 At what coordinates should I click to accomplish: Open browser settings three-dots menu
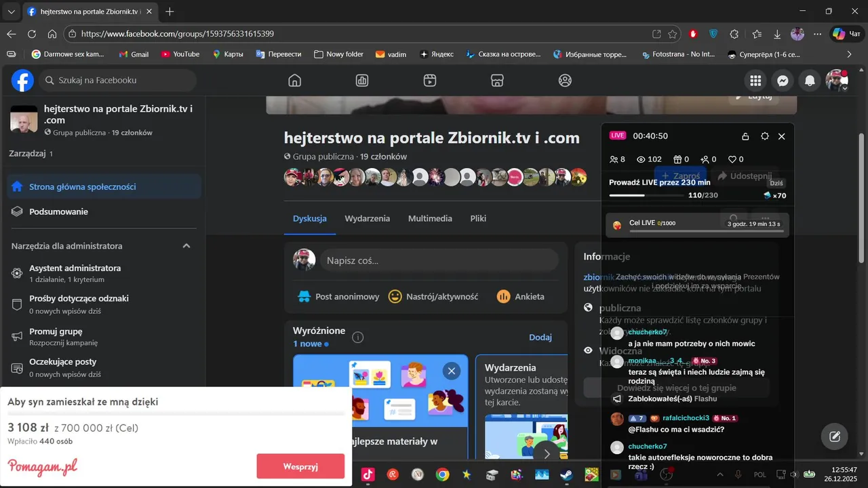point(818,34)
